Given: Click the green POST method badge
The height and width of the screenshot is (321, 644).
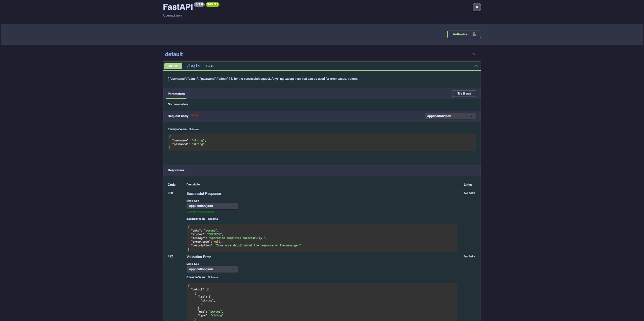Looking at the screenshot, I should tap(173, 66).
